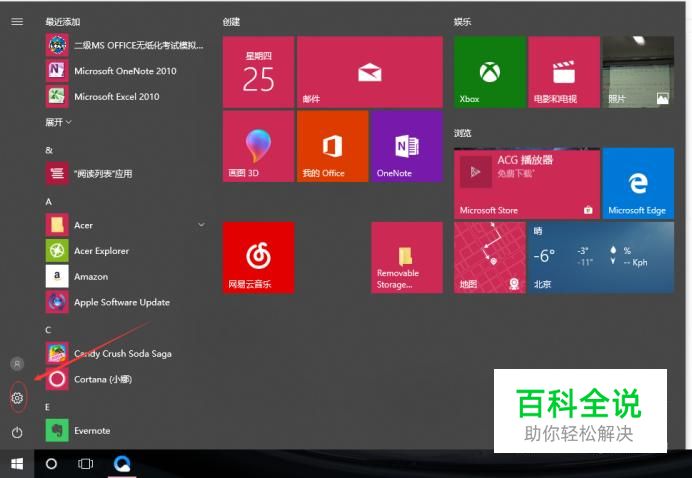Viewport: 692px width, 478px height.
Task: Click the & group header
Action: [49, 150]
